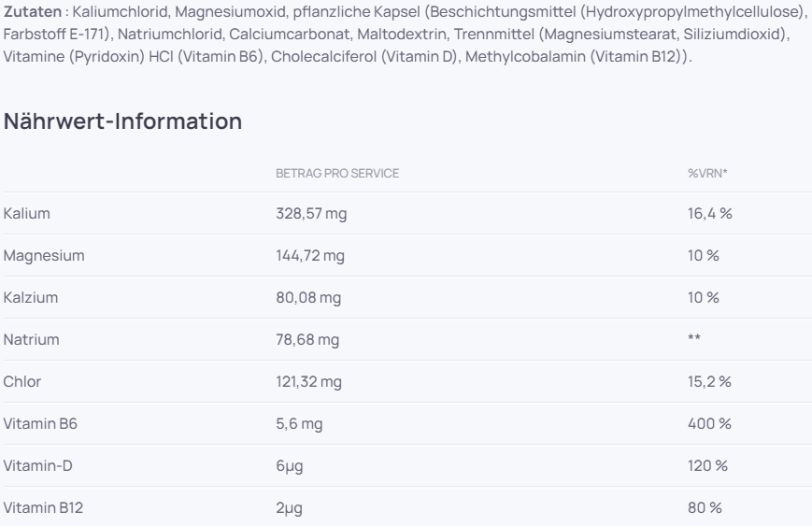This screenshot has width=812, height=526.
Task: Click the %VRN* column header
Action: point(707,174)
